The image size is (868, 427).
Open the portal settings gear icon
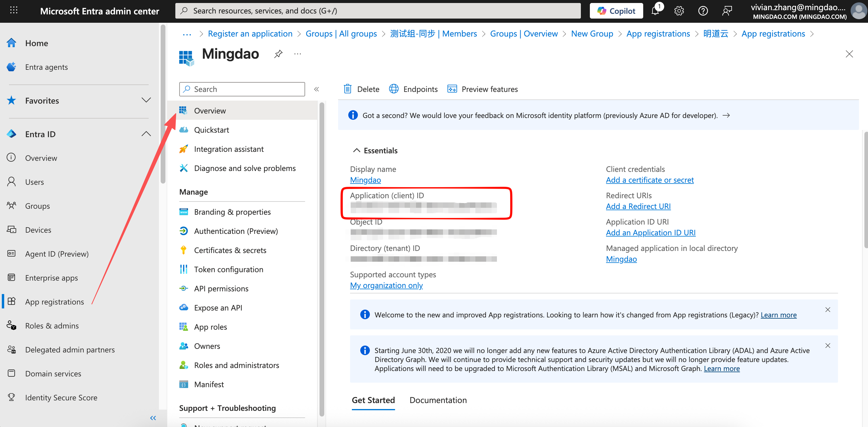point(679,11)
